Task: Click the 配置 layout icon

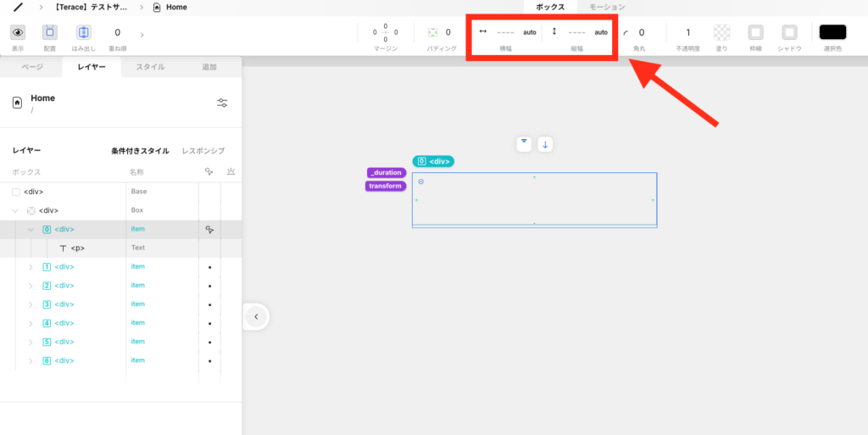Action: coord(50,32)
